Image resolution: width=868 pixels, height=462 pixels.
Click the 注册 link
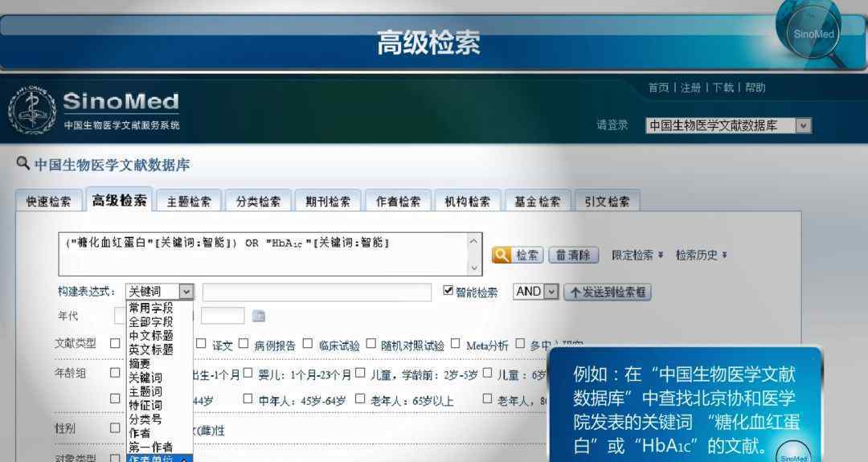tap(690, 88)
